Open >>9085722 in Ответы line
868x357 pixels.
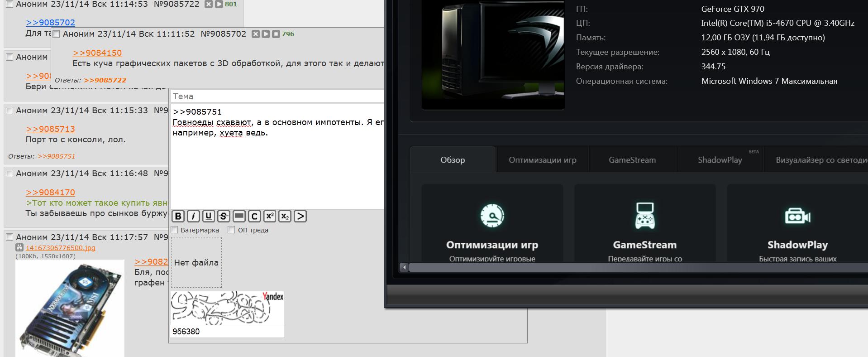pyautogui.click(x=105, y=80)
